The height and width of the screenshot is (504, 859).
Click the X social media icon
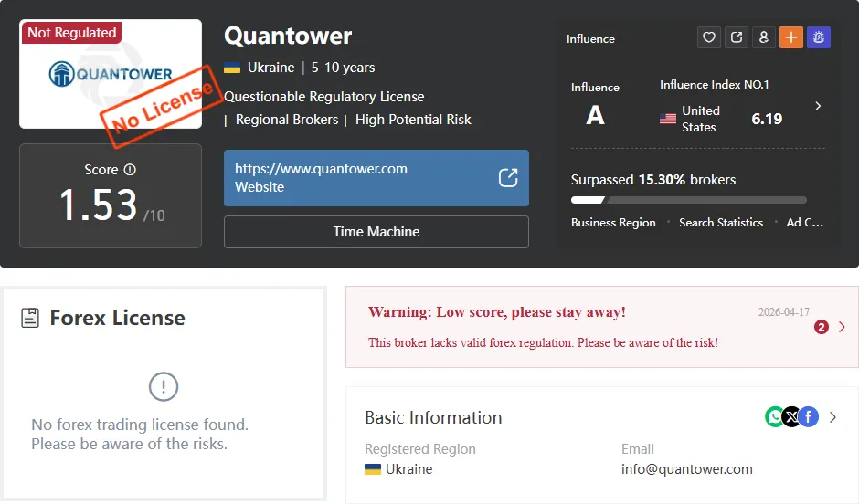792,417
